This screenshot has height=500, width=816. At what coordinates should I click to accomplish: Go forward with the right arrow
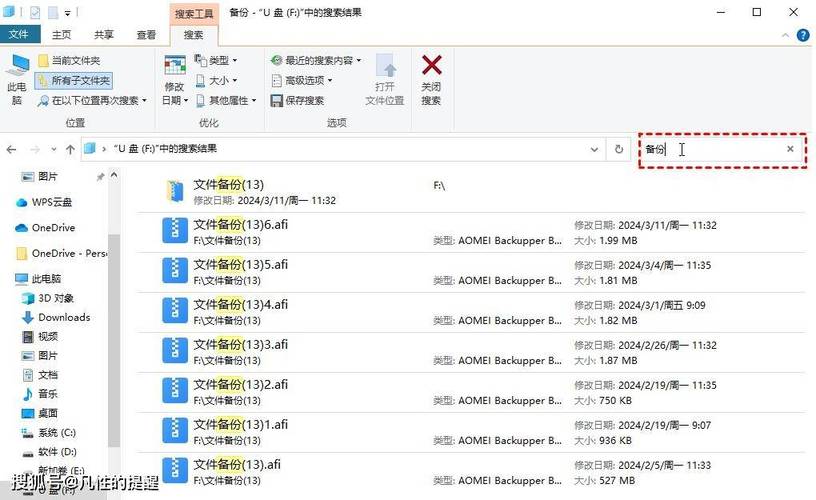[35, 149]
